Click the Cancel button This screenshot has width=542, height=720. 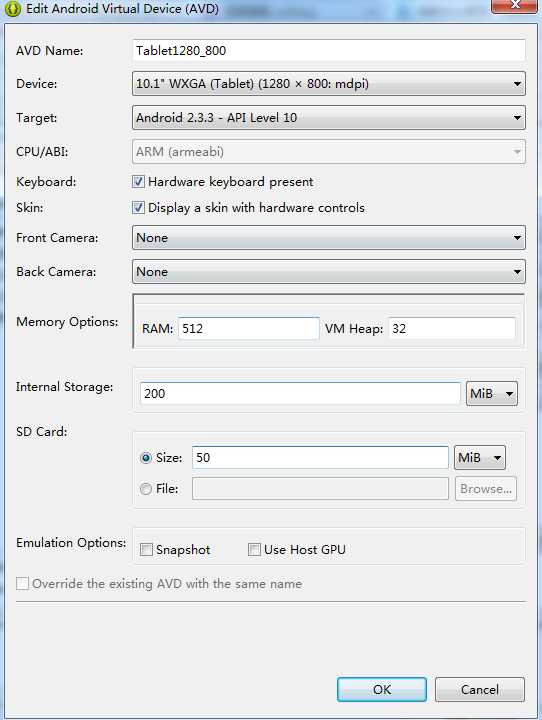(x=480, y=689)
